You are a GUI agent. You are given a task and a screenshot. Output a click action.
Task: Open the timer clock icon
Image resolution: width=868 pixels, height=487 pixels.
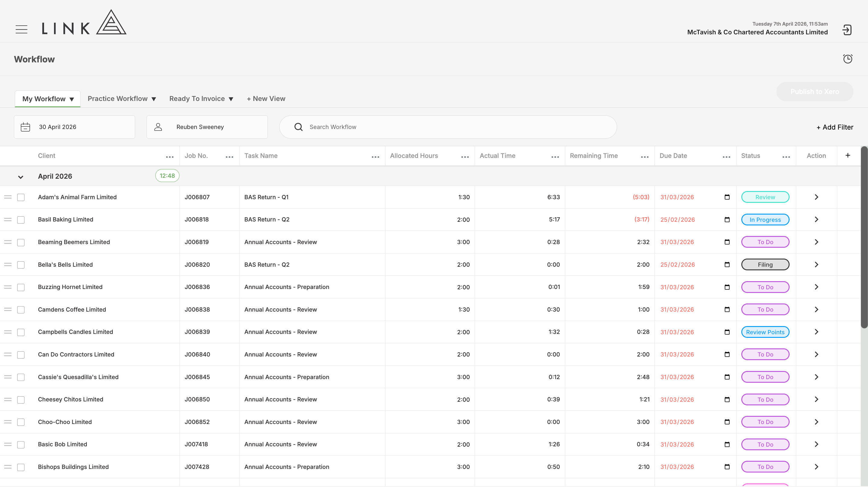pyautogui.click(x=848, y=59)
